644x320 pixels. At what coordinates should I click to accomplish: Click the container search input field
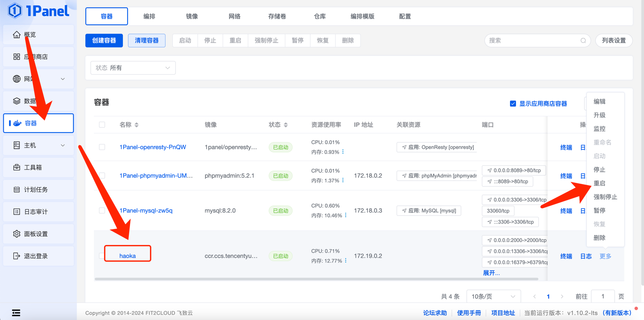tap(533, 40)
